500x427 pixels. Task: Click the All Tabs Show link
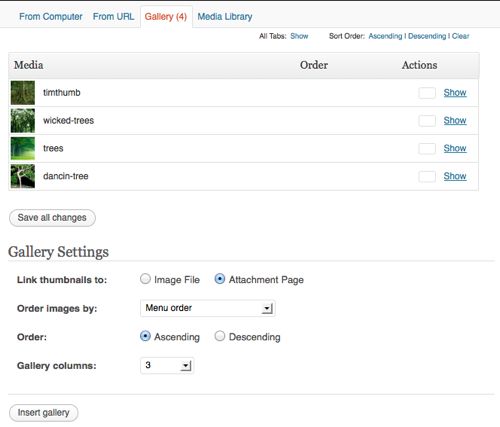click(x=299, y=36)
